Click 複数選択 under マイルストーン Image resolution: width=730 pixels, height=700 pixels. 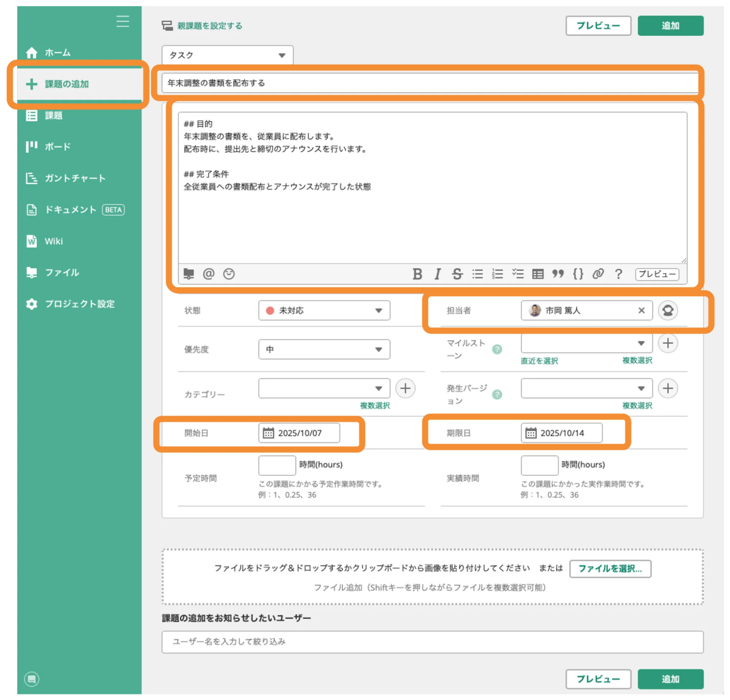click(637, 360)
